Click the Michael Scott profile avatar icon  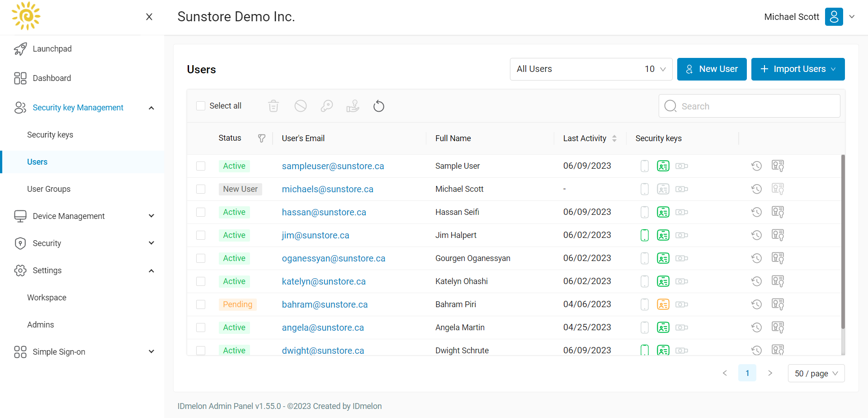click(834, 17)
